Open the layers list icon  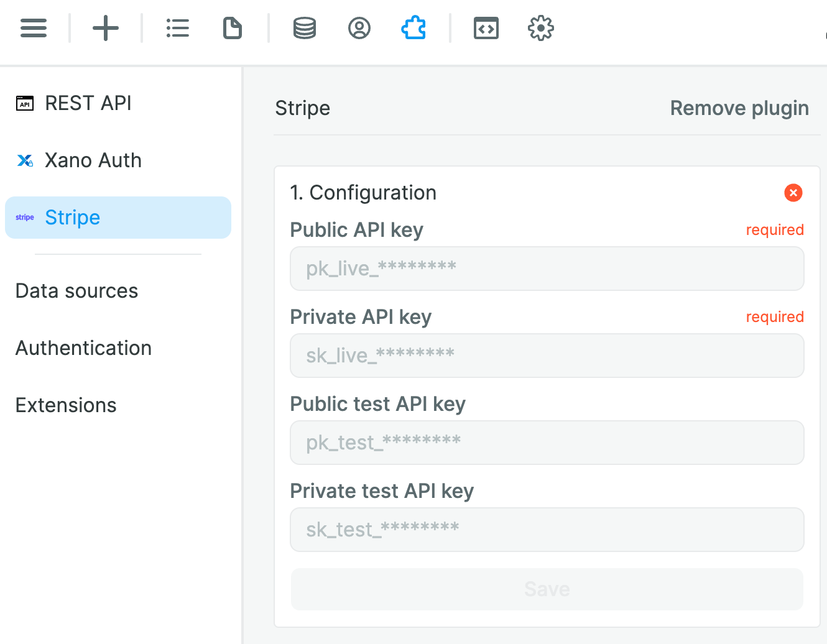178,28
